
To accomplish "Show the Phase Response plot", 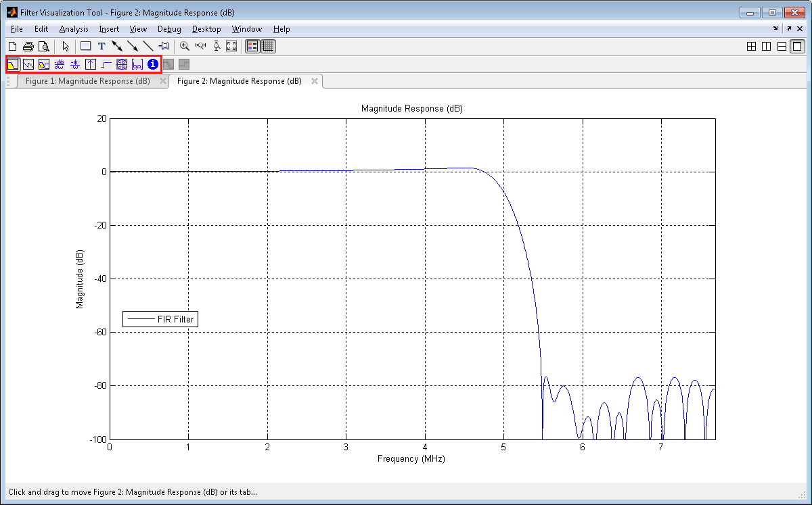I will click(x=28, y=65).
